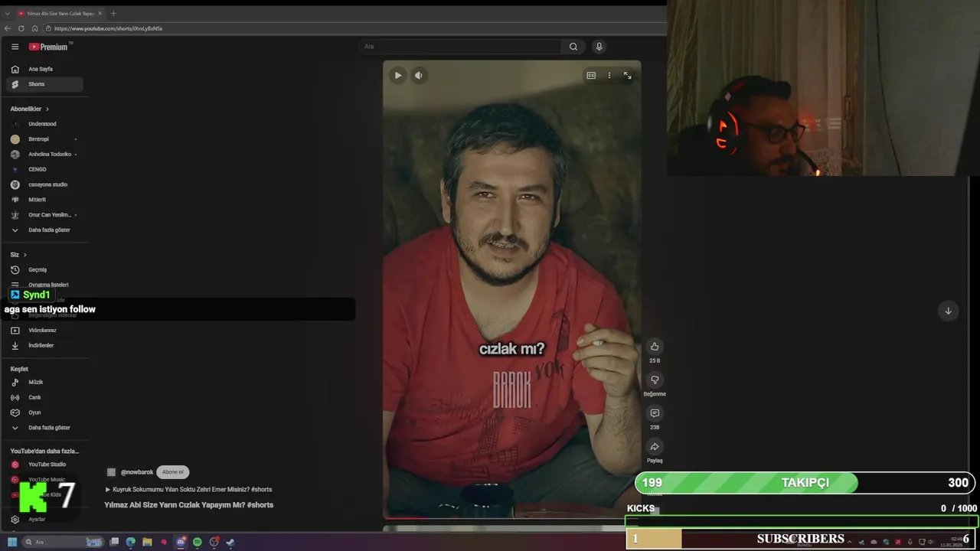Screen dimensions: 980x551
Task: Open the comments icon showing 238
Action: pyautogui.click(x=655, y=414)
